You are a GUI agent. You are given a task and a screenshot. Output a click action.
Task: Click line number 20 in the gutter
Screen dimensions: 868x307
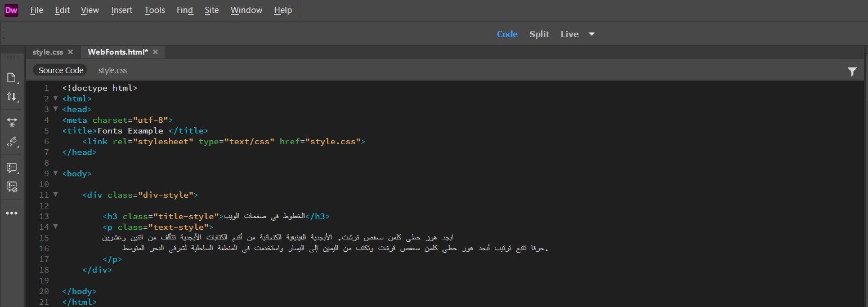44,291
